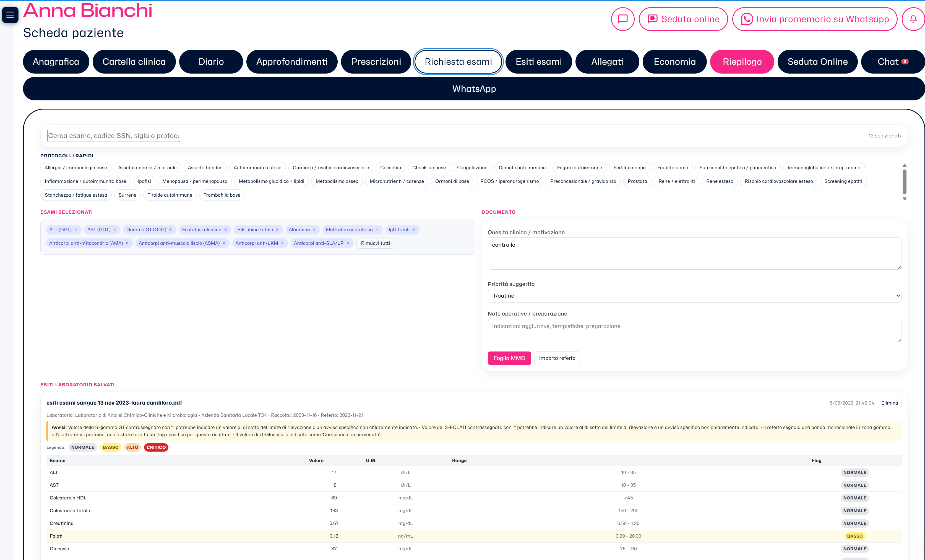Apply the Allergia / immunologia base protocol
The image size is (925, 560).
click(x=76, y=168)
